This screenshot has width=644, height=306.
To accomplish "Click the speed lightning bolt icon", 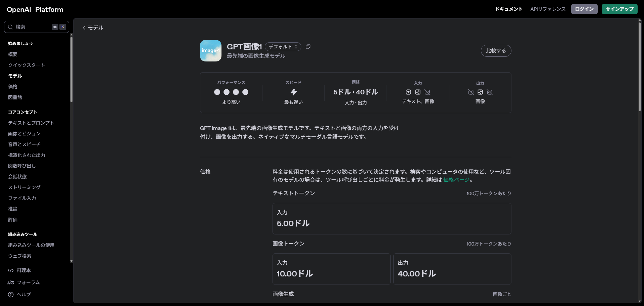I will point(294,92).
